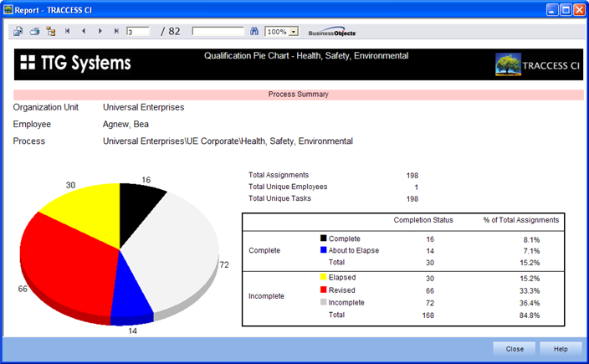
Task: Click the '/ 82' total pages text
Action: [170, 32]
